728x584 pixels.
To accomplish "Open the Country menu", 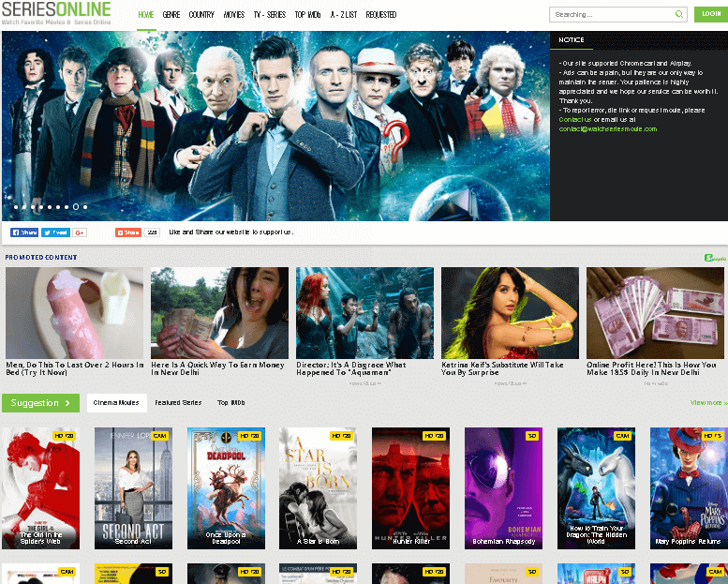I will [201, 15].
